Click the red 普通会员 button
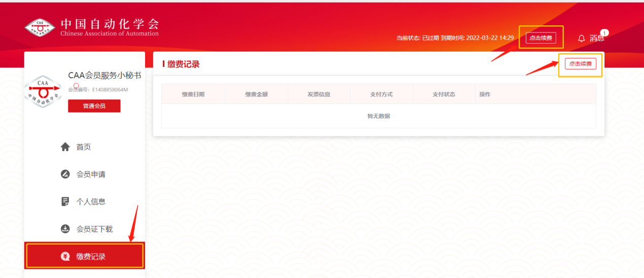The image size is (644, 278). 94,106
